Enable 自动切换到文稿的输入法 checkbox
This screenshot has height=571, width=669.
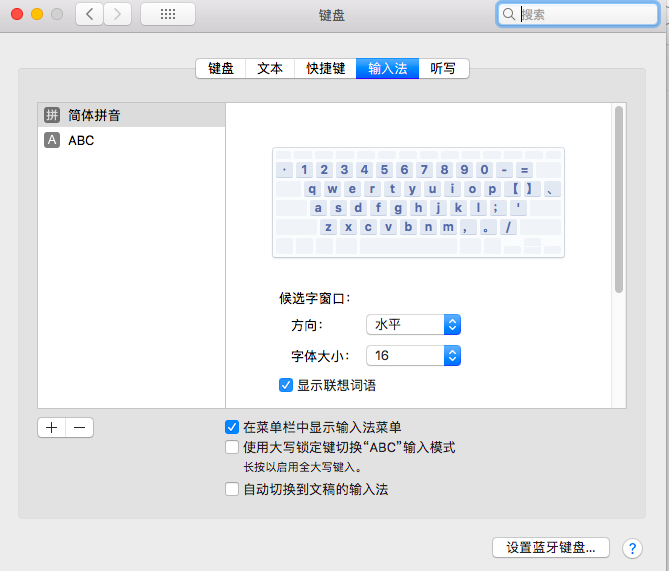(x=232, y=489)
